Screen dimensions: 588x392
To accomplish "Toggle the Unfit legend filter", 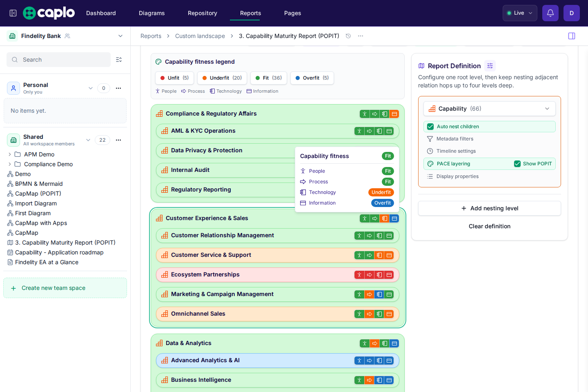I will pyautogui.click(x=174, y=78).
